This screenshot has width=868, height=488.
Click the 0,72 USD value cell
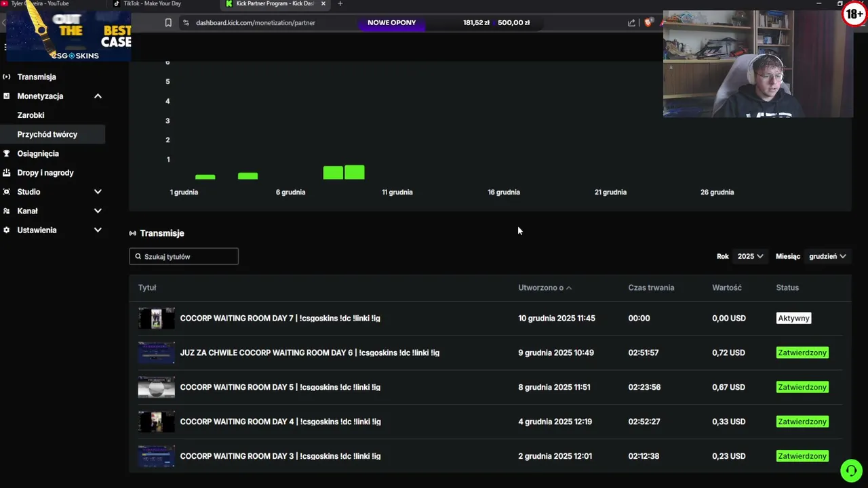click(x=728, y=352)
